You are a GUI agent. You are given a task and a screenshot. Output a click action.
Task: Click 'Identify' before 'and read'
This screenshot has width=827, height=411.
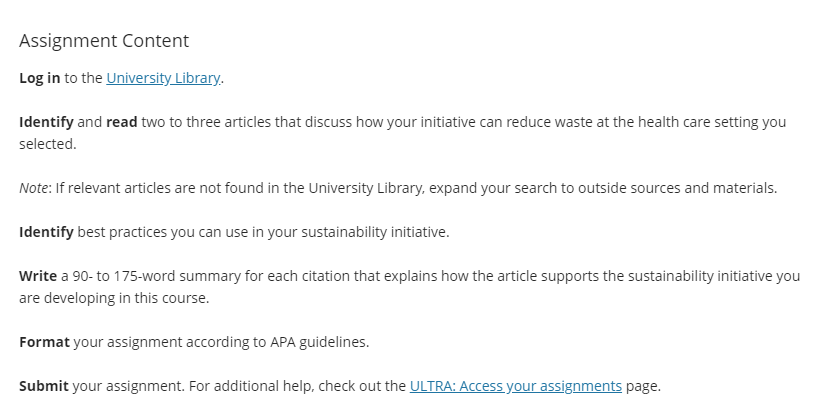click(x=46, y=122)
